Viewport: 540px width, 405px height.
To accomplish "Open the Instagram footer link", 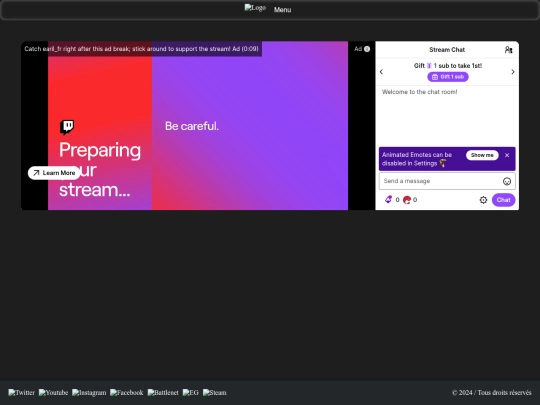I will coord(89,393).
